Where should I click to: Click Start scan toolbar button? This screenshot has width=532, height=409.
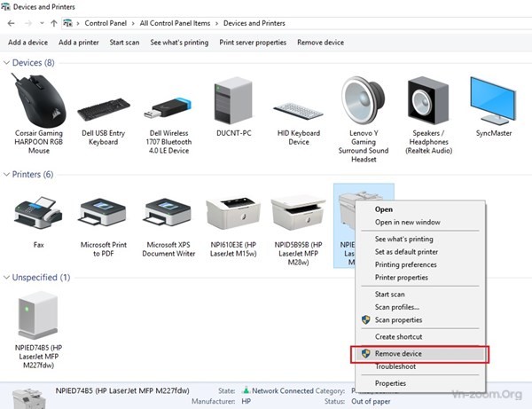pyautogui.click(x=124, y=43)
